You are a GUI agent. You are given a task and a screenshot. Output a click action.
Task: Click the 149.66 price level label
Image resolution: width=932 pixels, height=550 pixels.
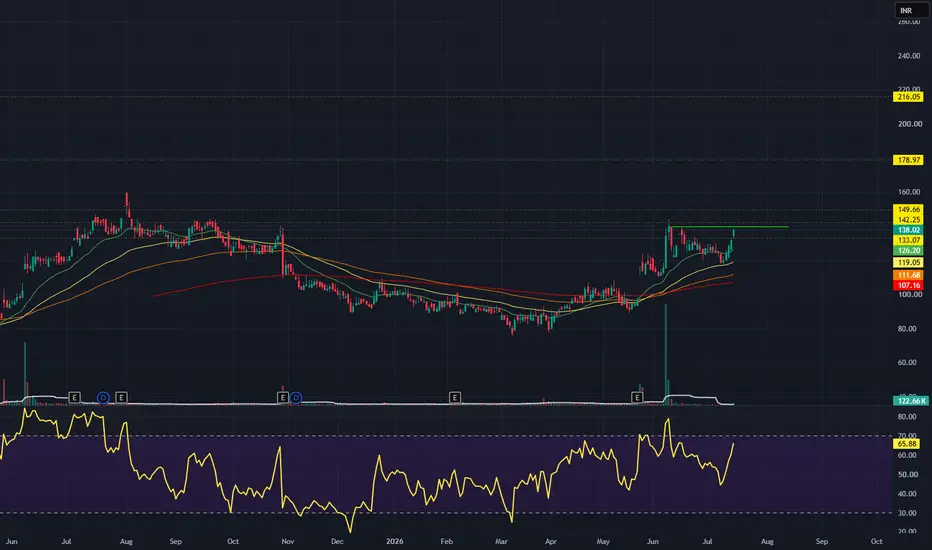pos(908,209)
